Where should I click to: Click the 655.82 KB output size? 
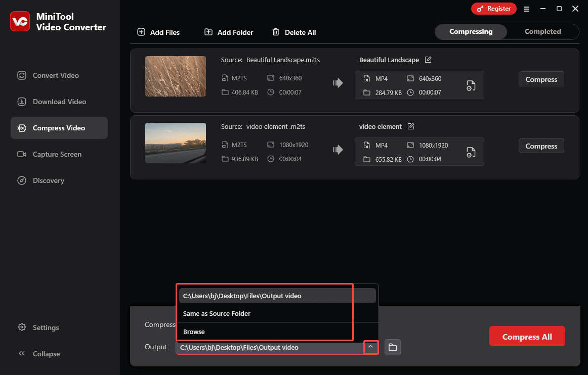click(x=388, y=159)
